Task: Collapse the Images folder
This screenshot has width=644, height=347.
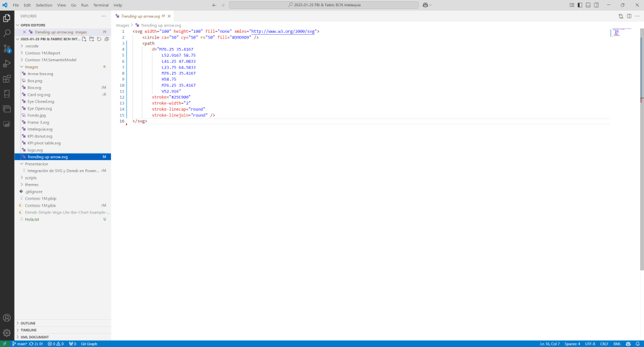Action: point(32,66)
